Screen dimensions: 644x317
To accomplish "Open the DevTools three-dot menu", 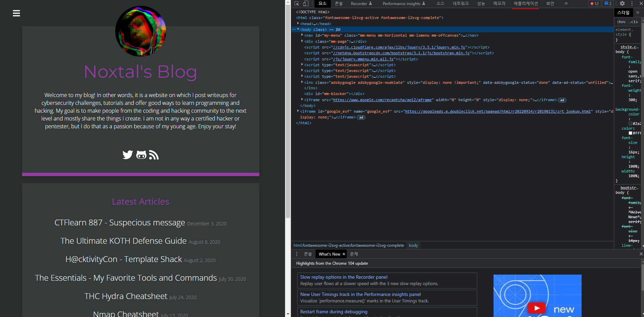I will 632,3.
